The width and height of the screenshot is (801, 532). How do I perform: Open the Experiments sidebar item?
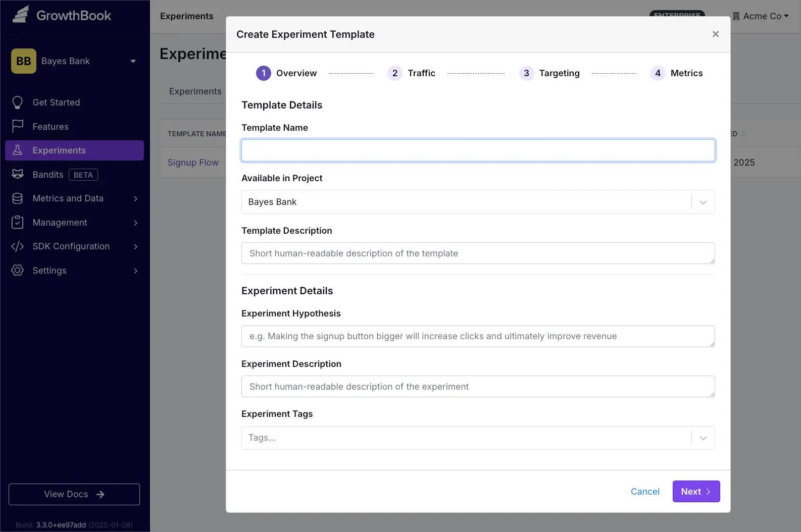click(74, 150)
